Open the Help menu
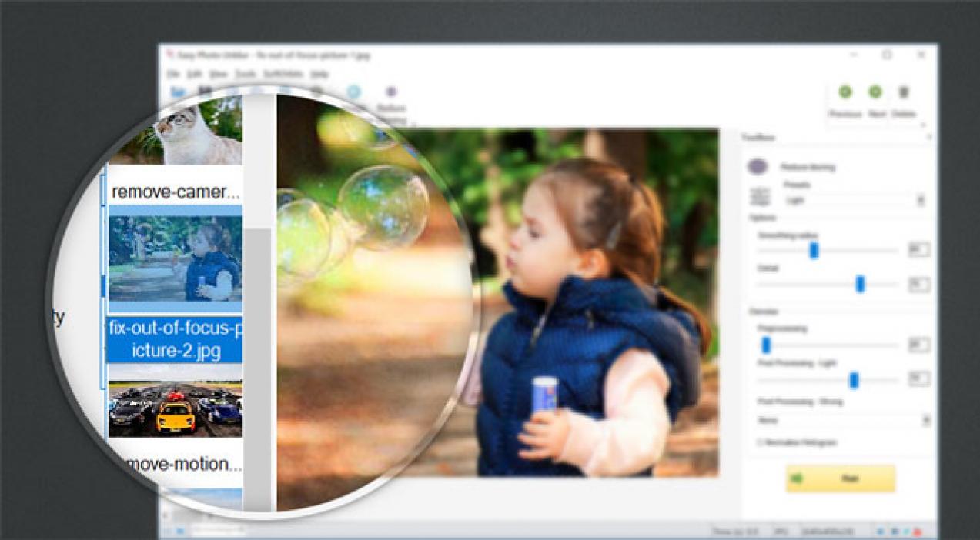Viewport: 980px width, 540px height. pos(319,74)
